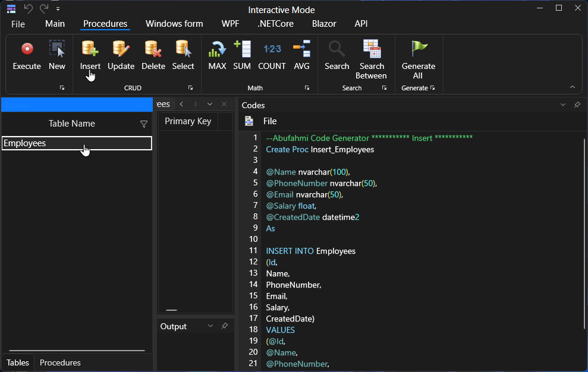Click the 'INSERT INTO Employees' code line
This screenshot has height=372, width=588.
pos(310,251)
